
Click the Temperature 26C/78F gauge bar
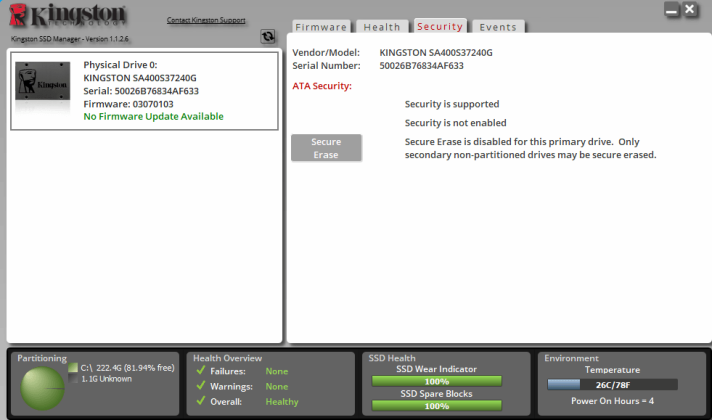coord(613,385)
